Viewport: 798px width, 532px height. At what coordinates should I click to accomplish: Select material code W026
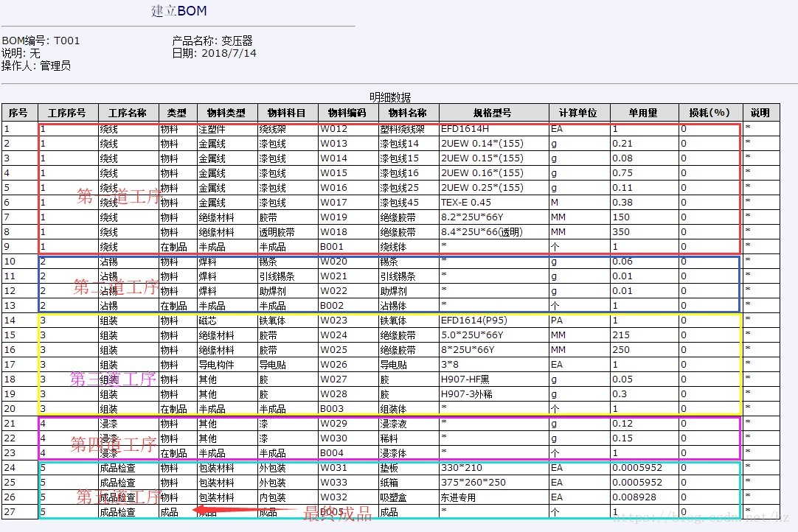tap(334, 365)
